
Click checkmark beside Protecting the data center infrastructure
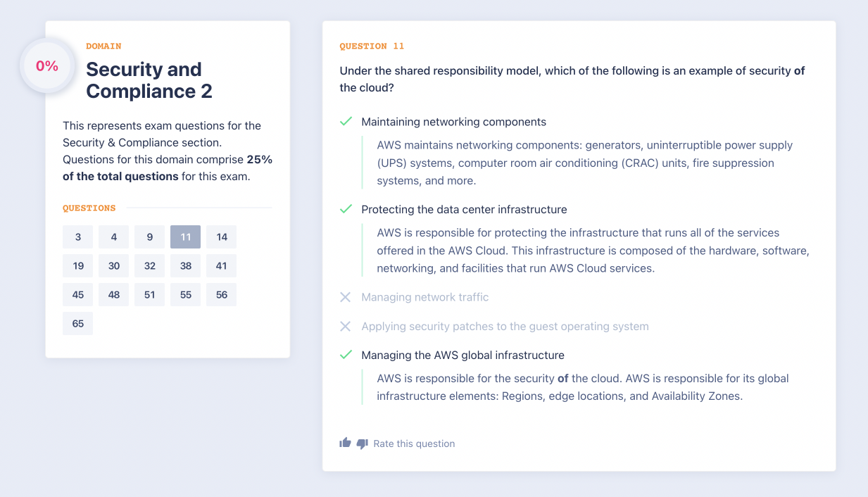pos(346,209)
